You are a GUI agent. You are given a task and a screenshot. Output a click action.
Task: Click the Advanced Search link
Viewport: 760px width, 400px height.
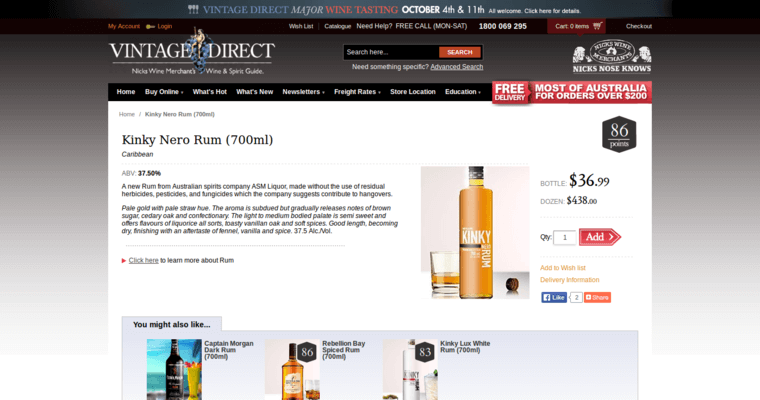tap(456, 67)
